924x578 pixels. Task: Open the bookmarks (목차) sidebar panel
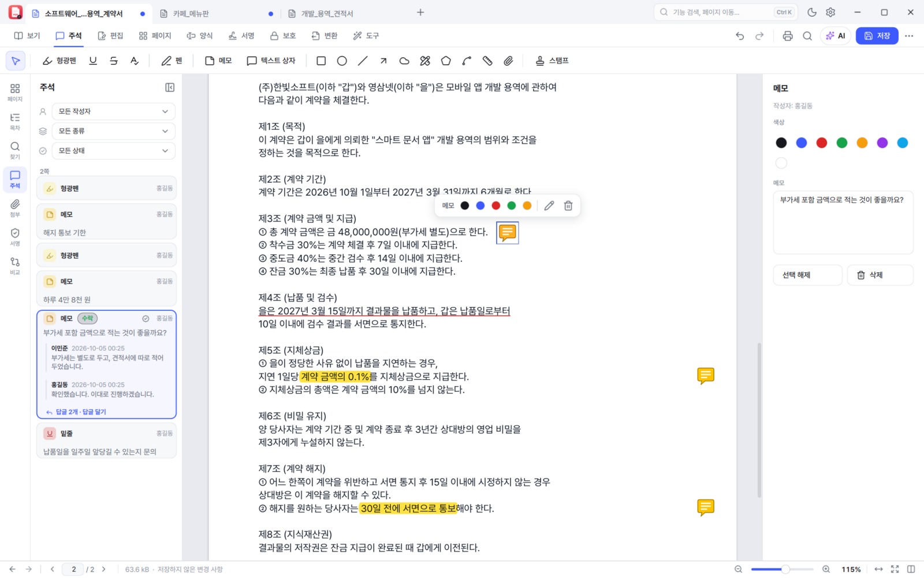click(x=15, y=121)
